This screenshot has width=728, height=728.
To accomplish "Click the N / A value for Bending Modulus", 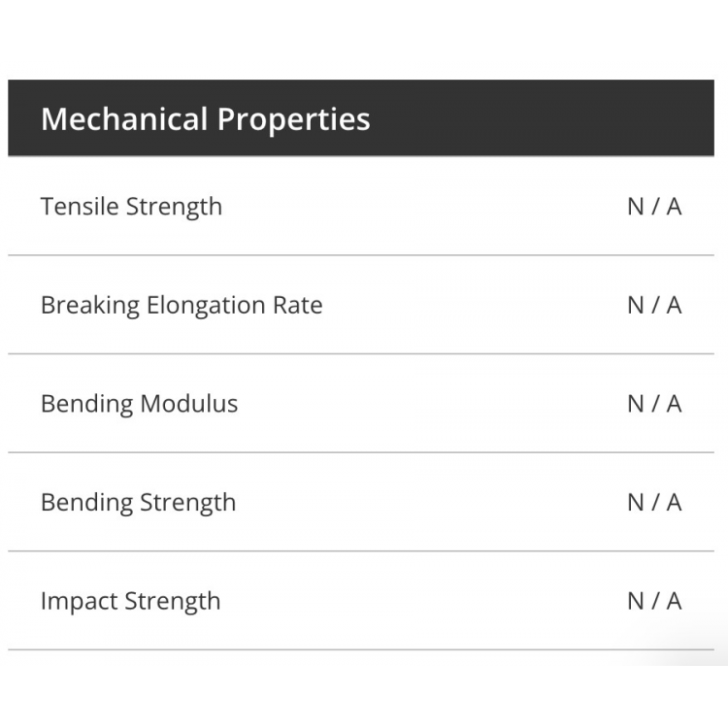I will (654, 404).
